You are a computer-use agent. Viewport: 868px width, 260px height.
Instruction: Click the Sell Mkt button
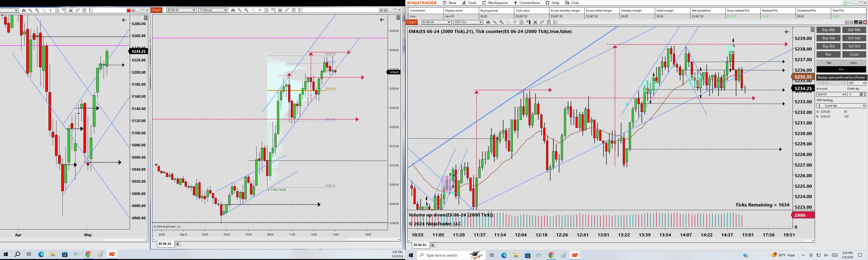tap(854, 30)
